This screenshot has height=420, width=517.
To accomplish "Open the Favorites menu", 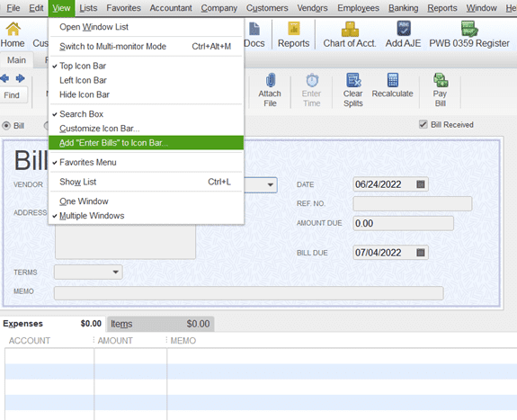I will (123, 8).
